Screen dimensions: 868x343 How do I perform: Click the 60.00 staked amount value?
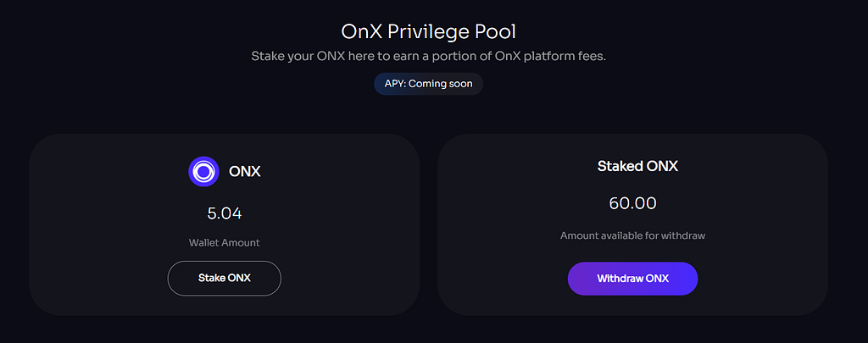(x=632, y=203)
